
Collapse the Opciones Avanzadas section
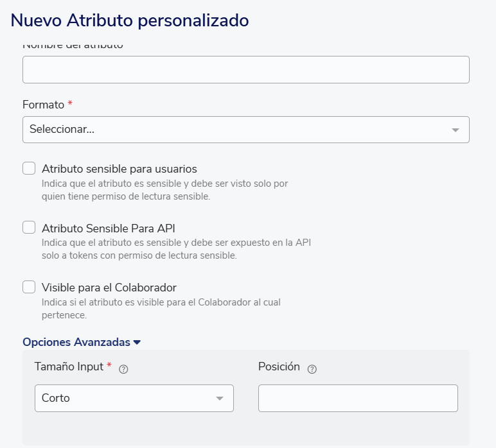(x=76, y=343)
